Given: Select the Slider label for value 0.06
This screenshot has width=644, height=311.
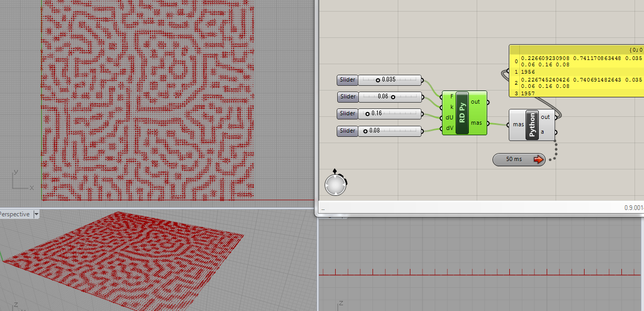Looking at the screenshot, I should 347,97.
